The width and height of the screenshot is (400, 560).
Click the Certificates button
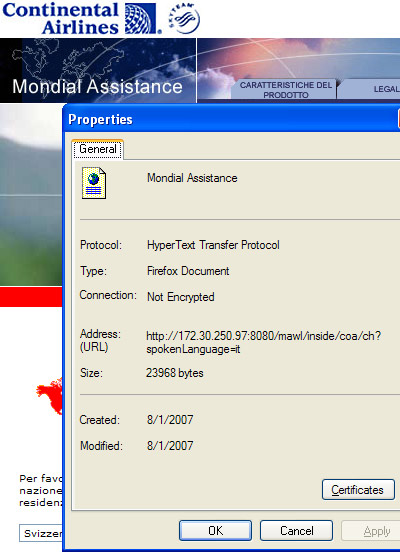(358, 490)
